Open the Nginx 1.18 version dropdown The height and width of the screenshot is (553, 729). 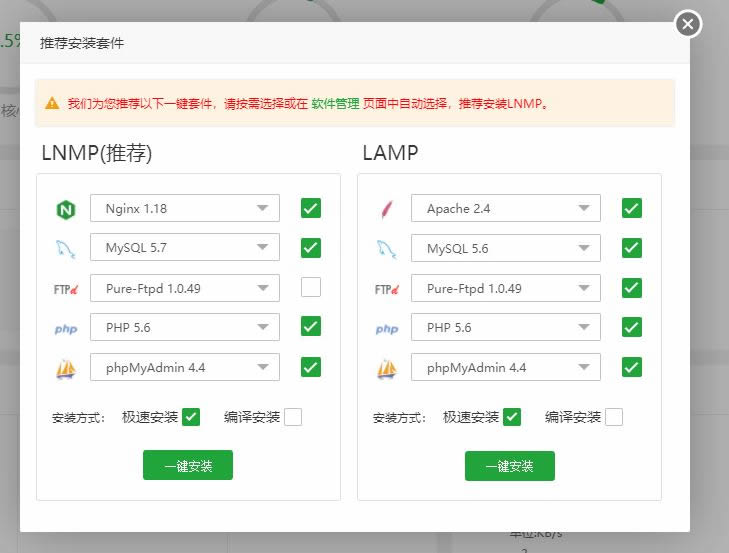pos(185,208)
